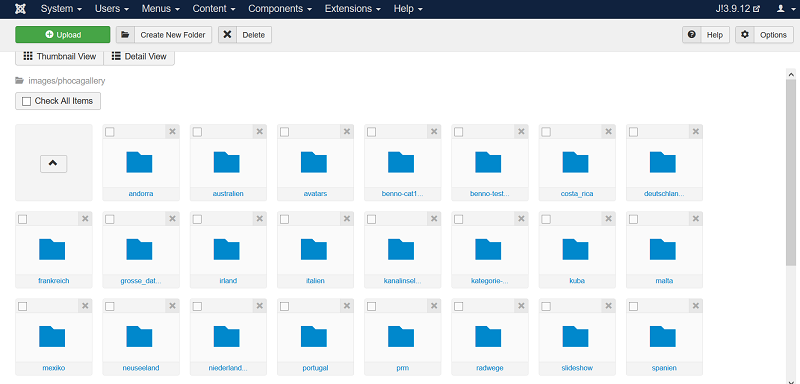This screenshot has height=384, width=800.
Task: Delete the spanien folder with its X
Action: point(696,306)
